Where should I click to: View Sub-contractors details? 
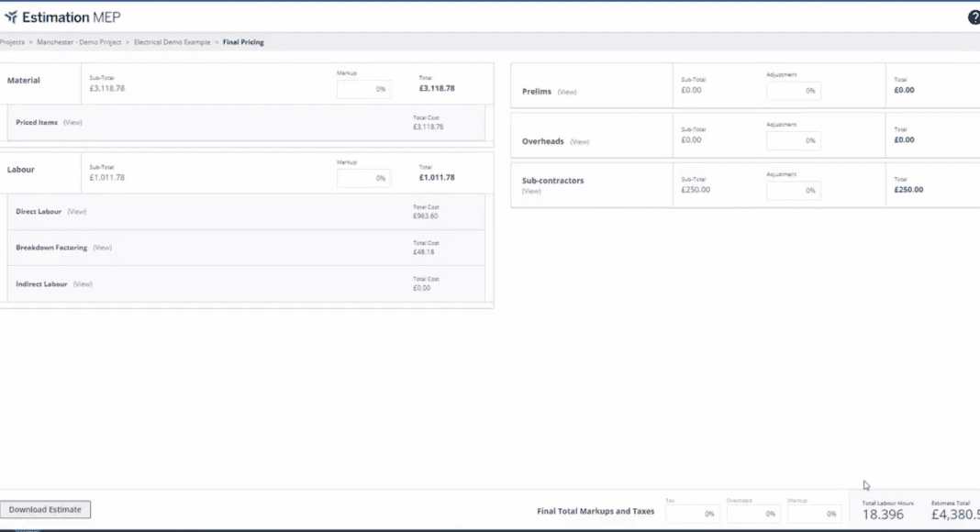coord(531,191)
